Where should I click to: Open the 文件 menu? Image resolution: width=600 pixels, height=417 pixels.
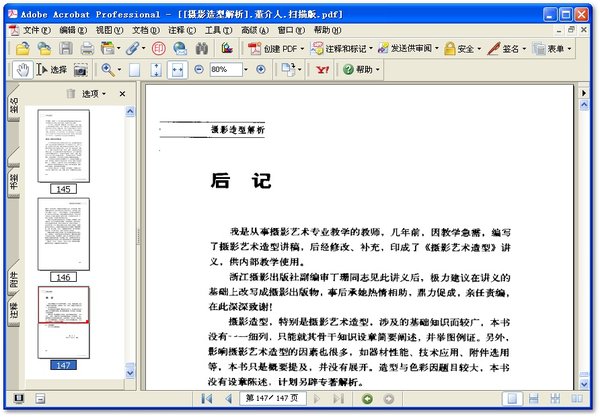(x=36, y=30)
